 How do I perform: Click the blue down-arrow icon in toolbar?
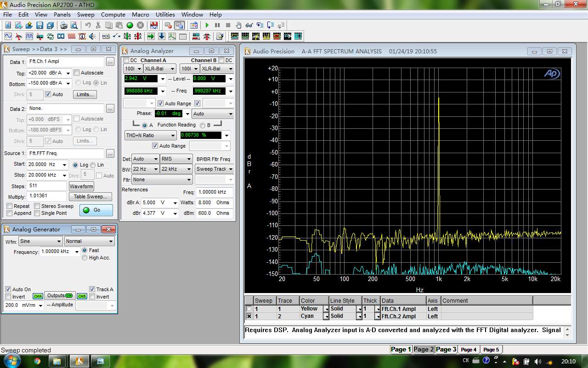pos(161,36)
